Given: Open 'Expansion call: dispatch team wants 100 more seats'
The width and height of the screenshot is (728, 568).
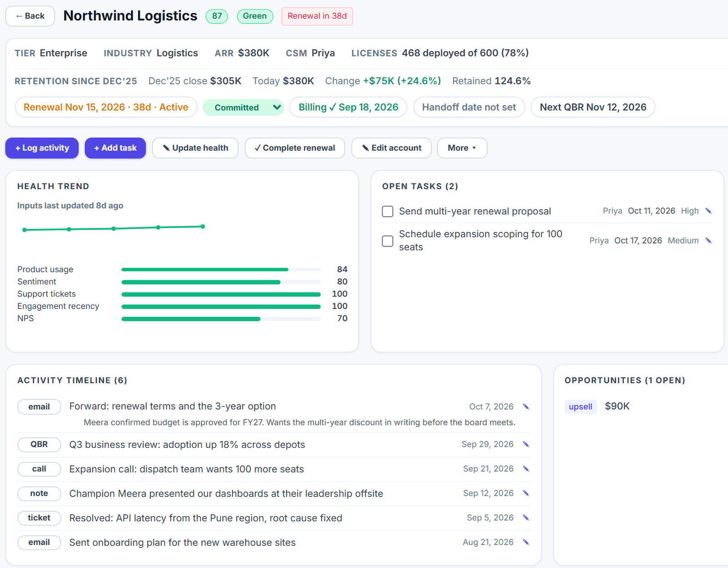Looking at the screenshot, I should coord(187,469).
